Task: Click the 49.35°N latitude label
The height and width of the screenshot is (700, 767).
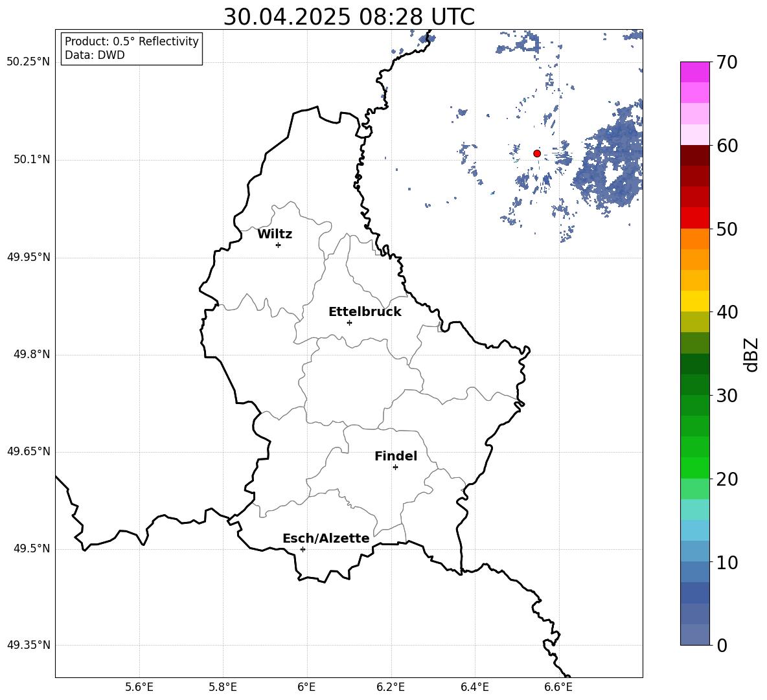Action: (29, 645)
